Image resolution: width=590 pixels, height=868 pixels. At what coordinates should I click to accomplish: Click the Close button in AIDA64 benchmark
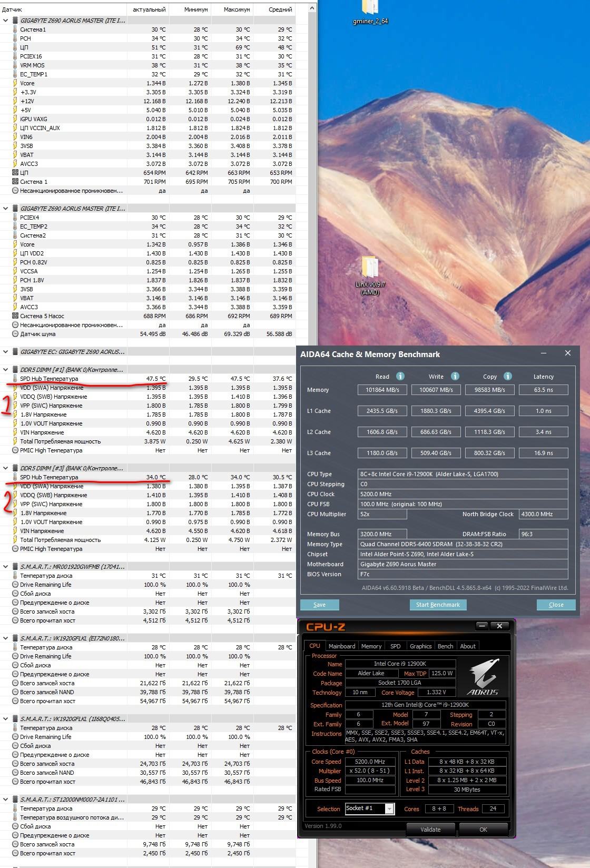pyautogui.click(x=556, y=605)
